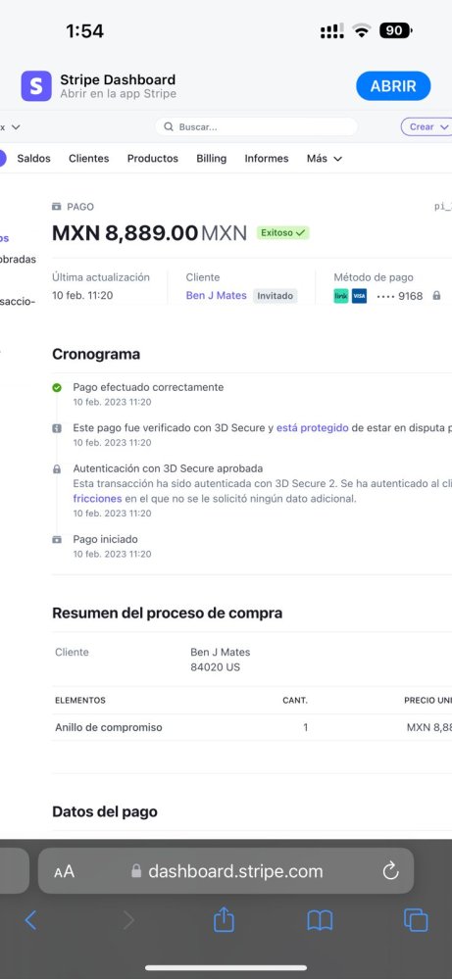Open Safari share sheet icon

pyautogui.click(x=224, y=919)
